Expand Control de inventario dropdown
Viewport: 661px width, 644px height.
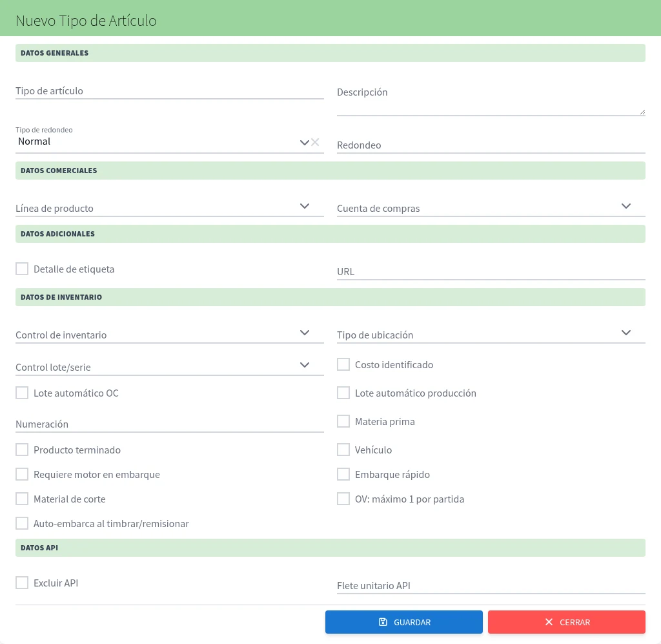coord(305,333)
